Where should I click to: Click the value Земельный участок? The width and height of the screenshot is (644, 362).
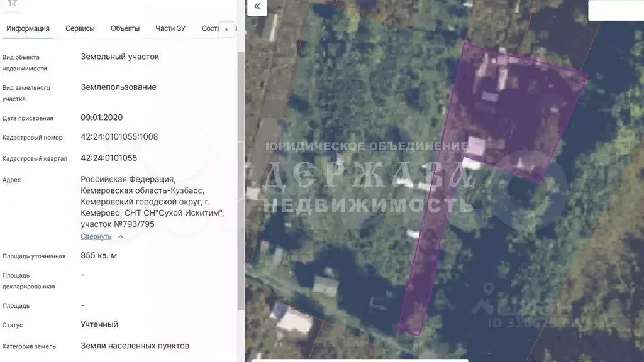pyautogui.click(x=120, y=57)
